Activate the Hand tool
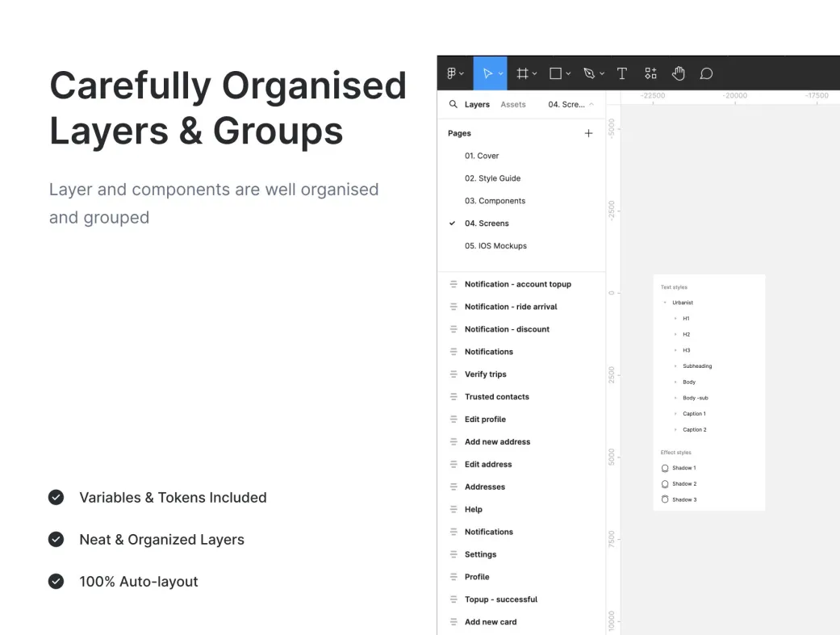Screen dimensions: 840x635 click(679, 73)
